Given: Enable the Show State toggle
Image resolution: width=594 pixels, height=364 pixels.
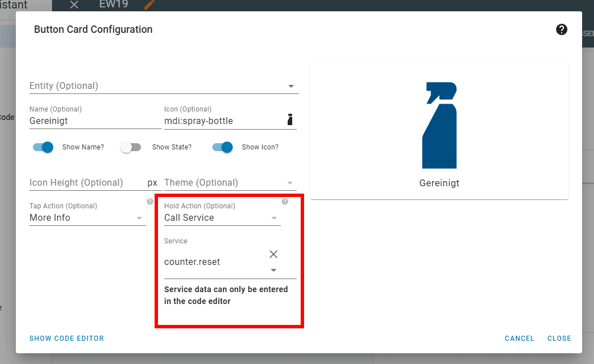Looking at the screenshot, I should click(130, 147).
